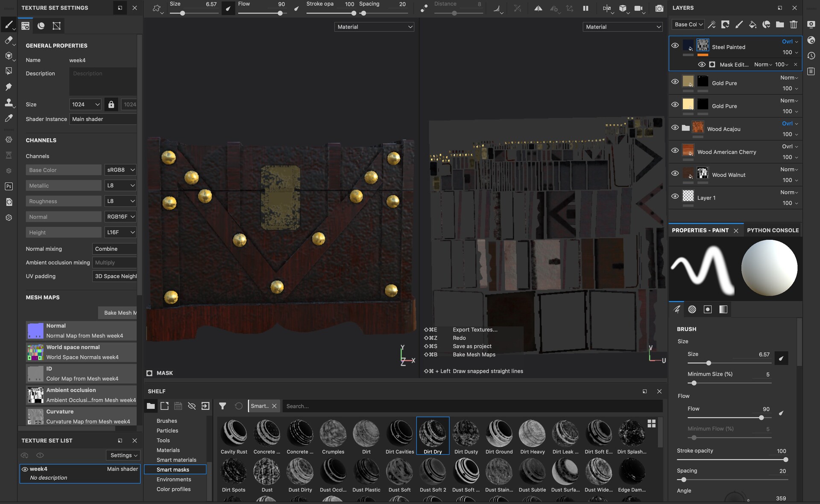Toggle the symmetry mirror icon
This screenshot has height=504, width=820.
(538, 8)
